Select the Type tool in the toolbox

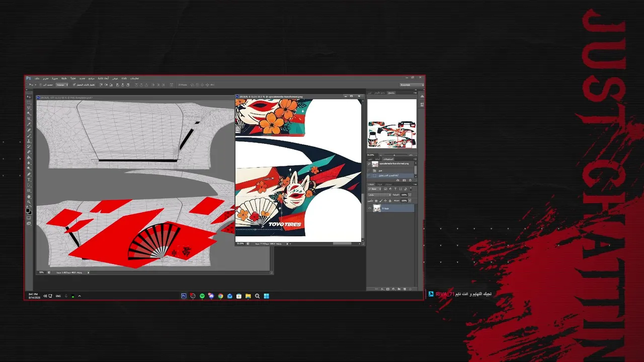tap(29, 179)
